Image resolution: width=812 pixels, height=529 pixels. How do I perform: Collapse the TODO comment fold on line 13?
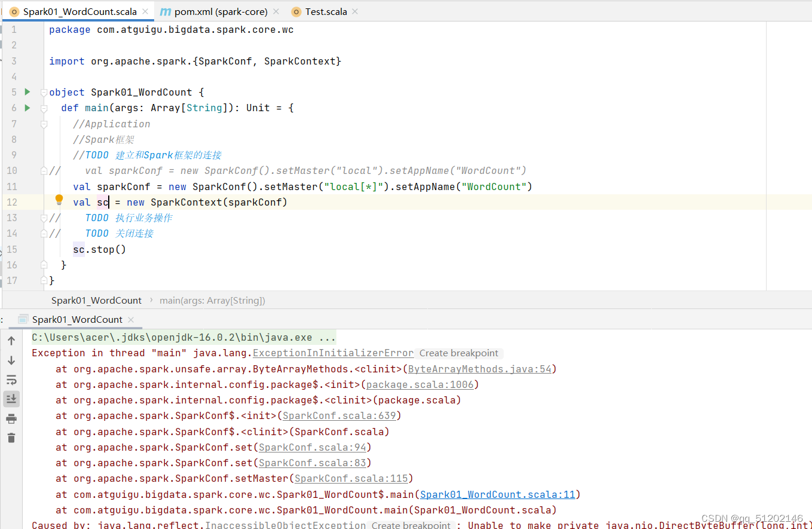[43, 217]
